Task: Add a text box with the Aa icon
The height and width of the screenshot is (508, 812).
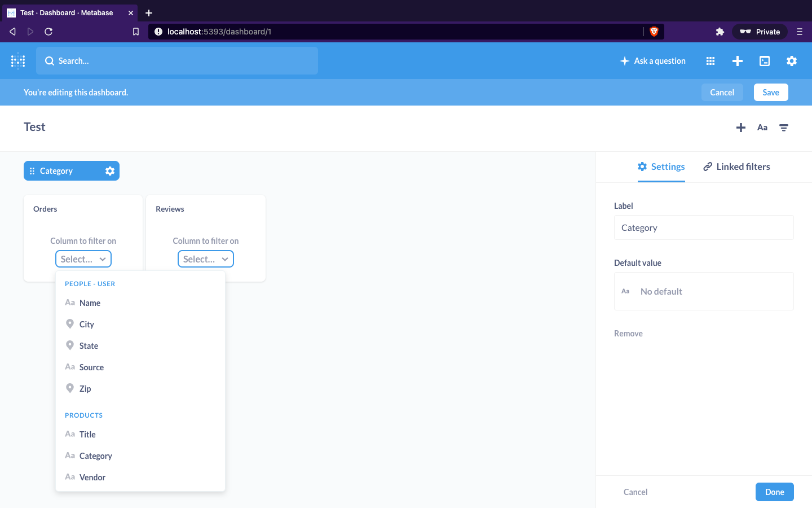Action: [x=762, y=128]
